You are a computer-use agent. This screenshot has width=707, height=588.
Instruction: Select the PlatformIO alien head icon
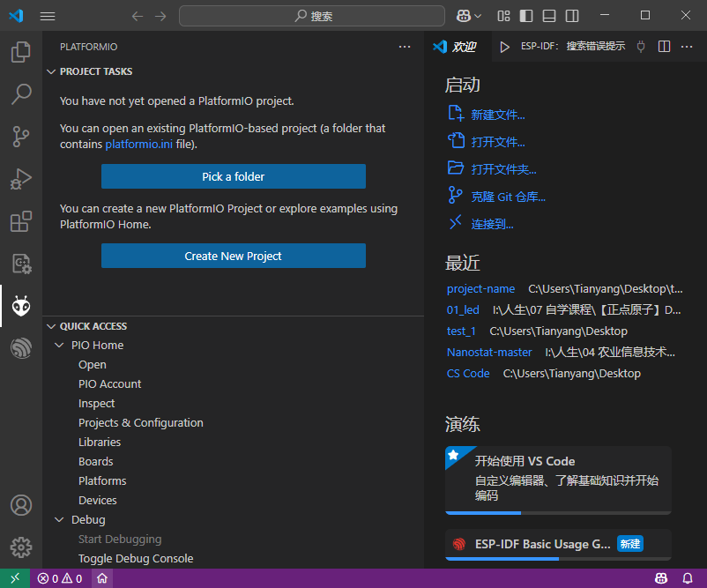point(21,306)
